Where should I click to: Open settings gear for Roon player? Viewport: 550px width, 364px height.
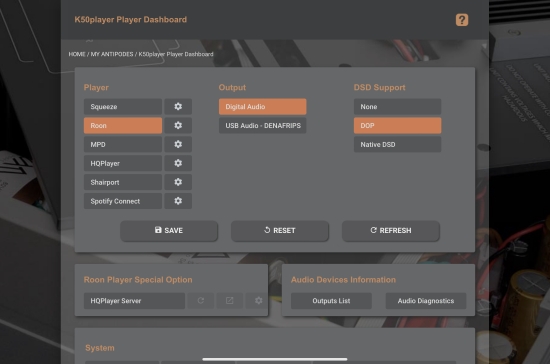(178, 126)
